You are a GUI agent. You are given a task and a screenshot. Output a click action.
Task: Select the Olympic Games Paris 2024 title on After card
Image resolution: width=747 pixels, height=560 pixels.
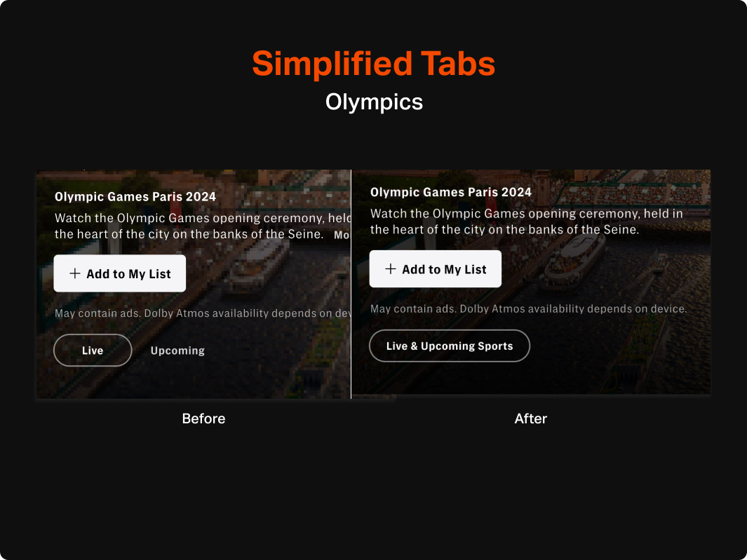coord(451,191)
